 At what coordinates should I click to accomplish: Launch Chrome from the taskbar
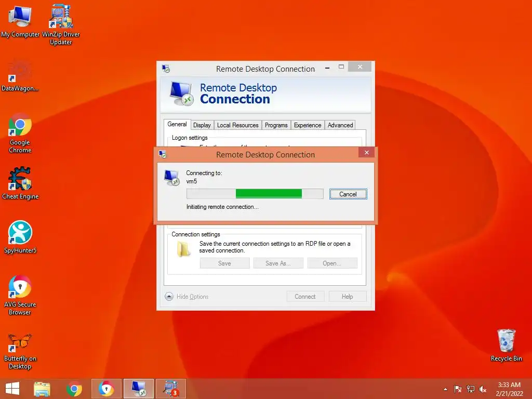74,389
